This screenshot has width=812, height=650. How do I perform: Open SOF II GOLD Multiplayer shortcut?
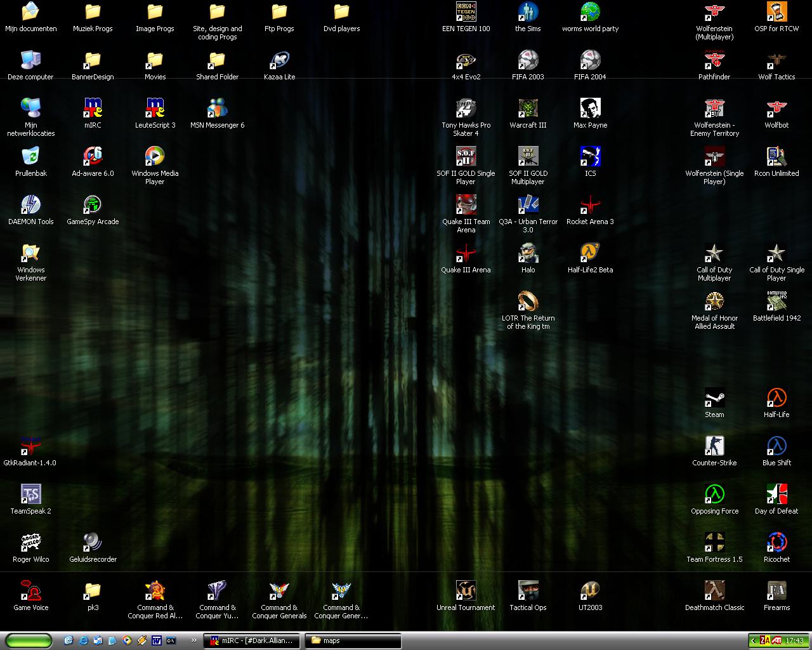[x=528, y=156]
